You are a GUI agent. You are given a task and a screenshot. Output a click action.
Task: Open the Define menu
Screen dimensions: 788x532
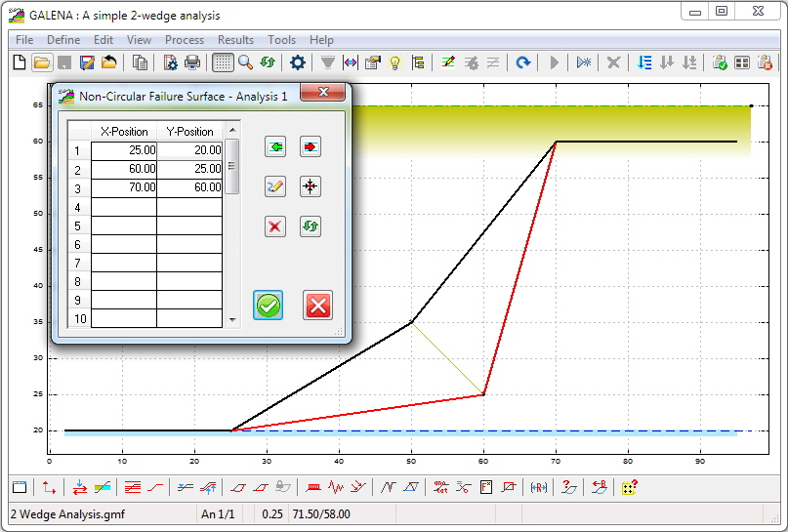[63, 40]
